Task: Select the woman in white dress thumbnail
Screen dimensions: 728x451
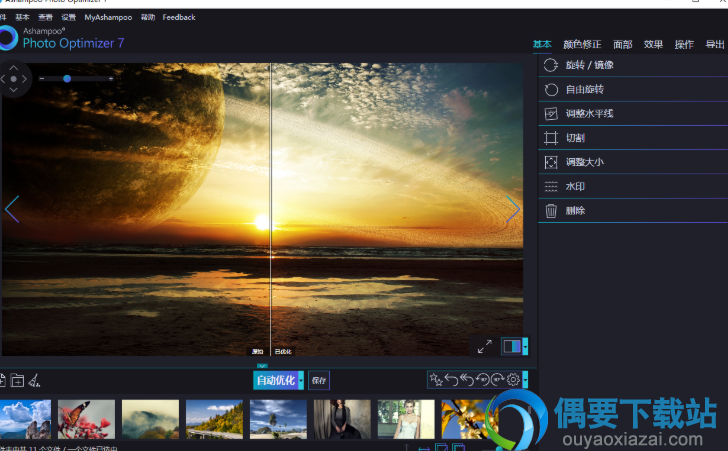Action: [x=406, y=419]
